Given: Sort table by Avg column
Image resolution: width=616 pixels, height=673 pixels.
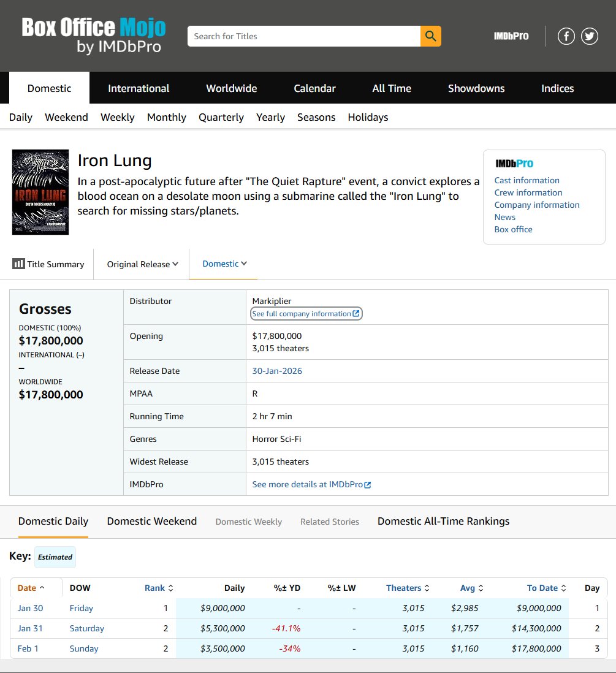Looking at the screenshot, I should 472,588.
